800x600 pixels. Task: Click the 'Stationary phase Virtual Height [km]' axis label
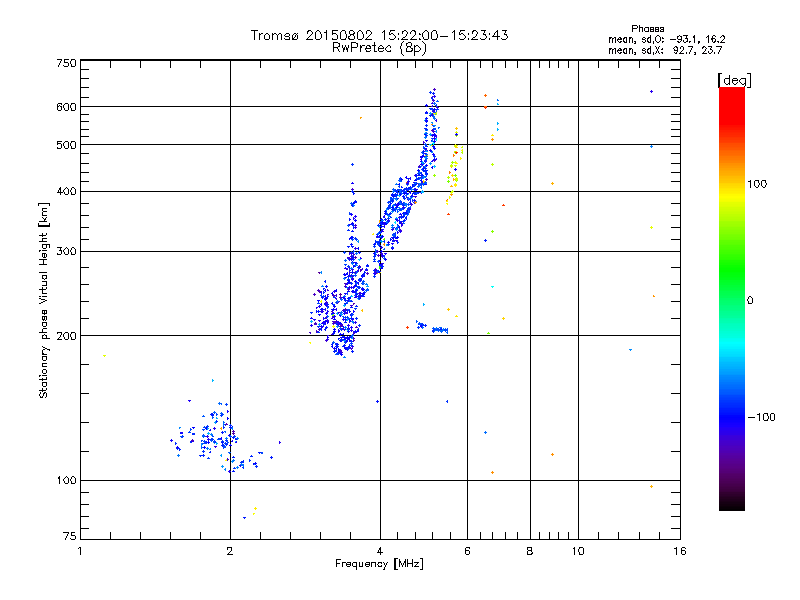[x=44, y=301]
